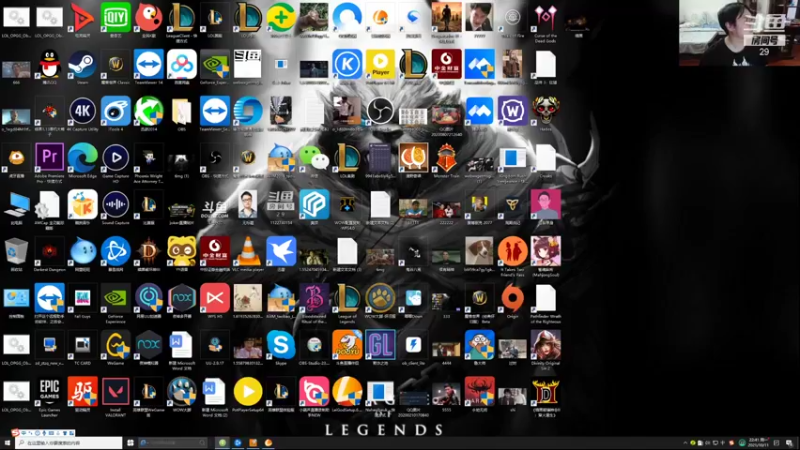The width and height of the screenshot is (800, 450).
Task: Launch the Steam desktop shortcut
Action: [x=83, y=64]
